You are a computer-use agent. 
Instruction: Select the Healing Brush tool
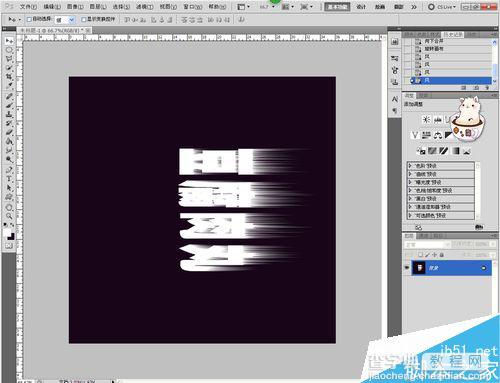[x=9, y=96]
